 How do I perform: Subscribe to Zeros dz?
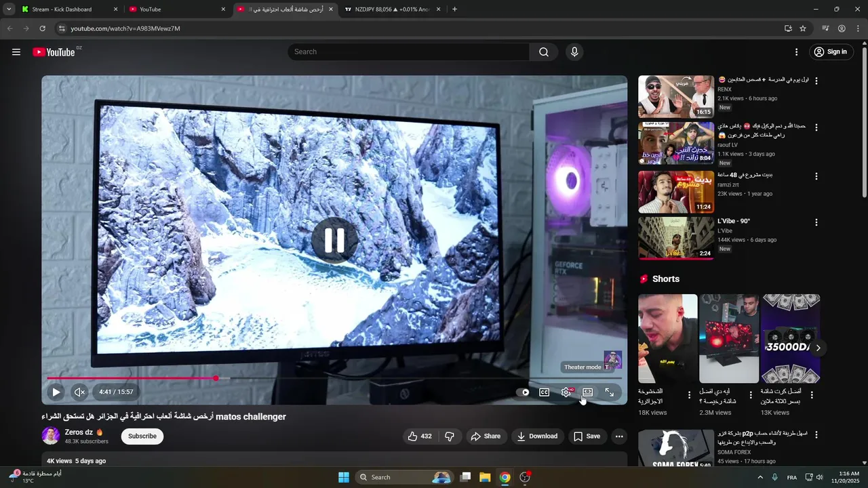pos(142,436)
